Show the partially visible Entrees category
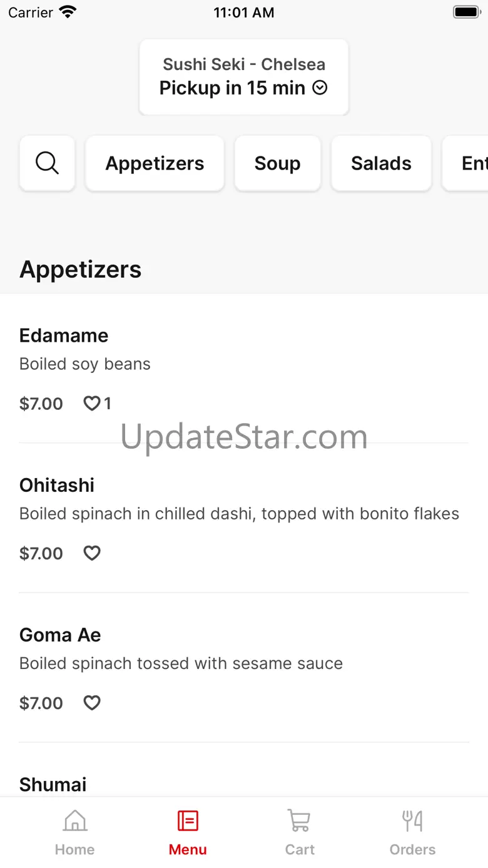This screenshot has width=488, height=868. (465, 163)
